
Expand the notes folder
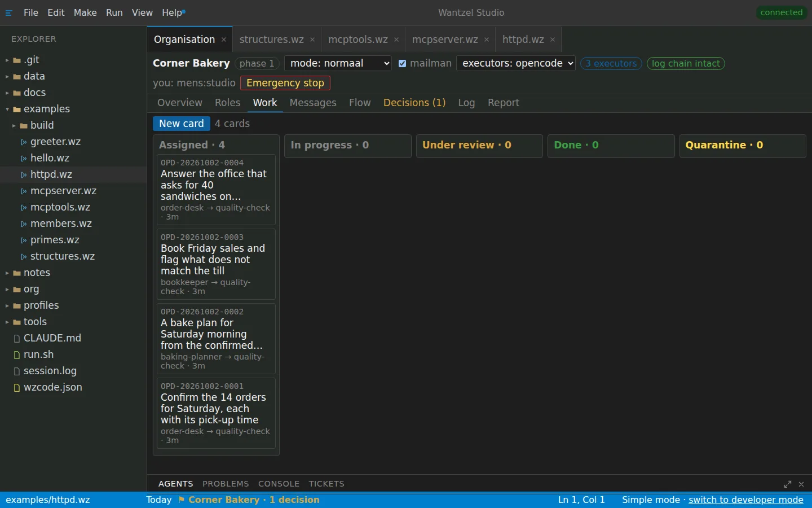(7, 273)
